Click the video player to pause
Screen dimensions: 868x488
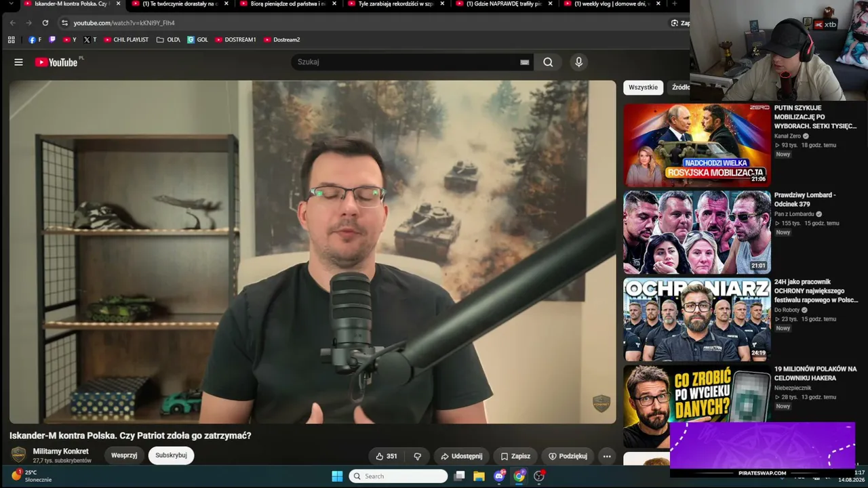pyautogui.click(x=313, y=252)
